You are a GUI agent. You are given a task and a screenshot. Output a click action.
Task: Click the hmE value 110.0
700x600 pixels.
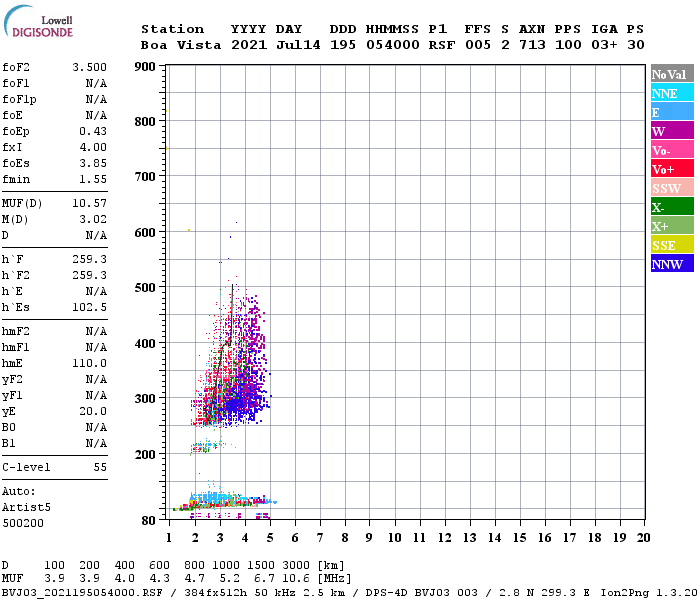tap(89, 363)
